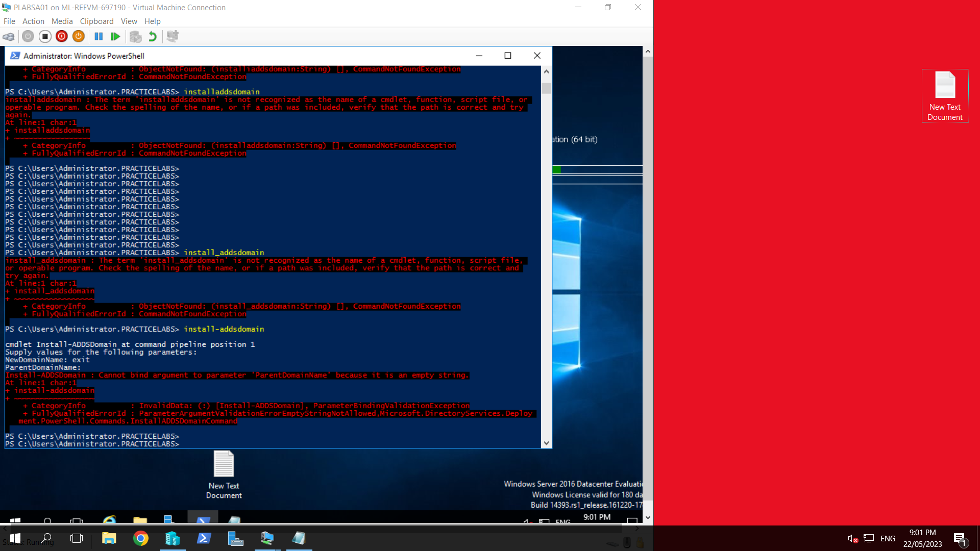Click the green Reset/Start icon
Viewport: 980px width, 551px height.
(115, 37)
